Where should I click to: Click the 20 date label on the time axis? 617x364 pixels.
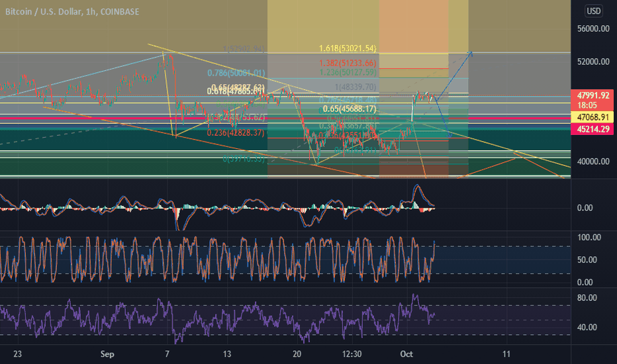point(297,354)
